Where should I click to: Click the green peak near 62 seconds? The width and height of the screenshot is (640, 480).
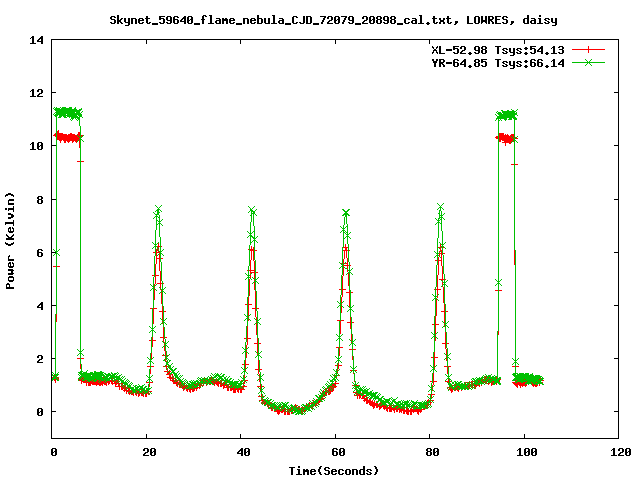click(x=346, y=213)
